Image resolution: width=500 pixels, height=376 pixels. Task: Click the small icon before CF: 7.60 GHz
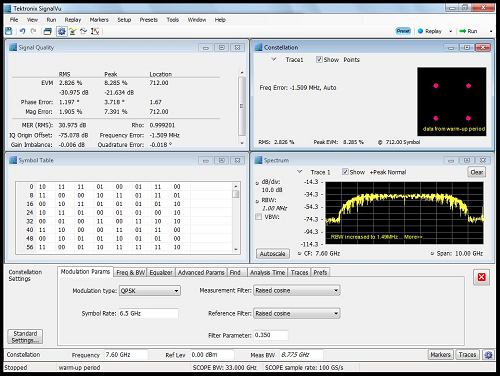(x=299, y=254)
